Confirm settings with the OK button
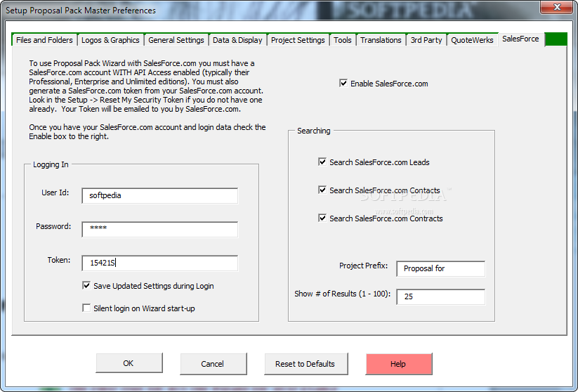 tap(129, 363)
